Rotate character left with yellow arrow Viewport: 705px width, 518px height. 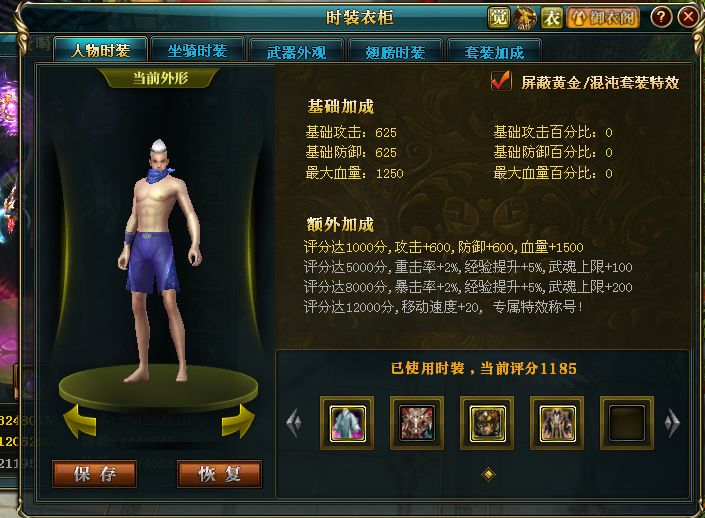click(x=80, y=421)
